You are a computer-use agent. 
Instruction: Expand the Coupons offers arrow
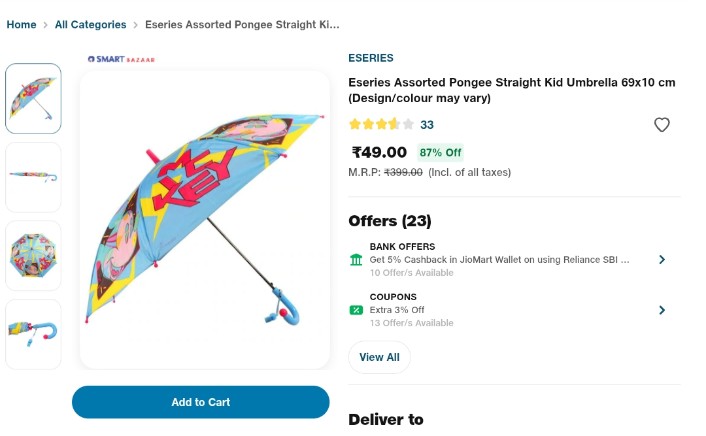click(662, 310)
